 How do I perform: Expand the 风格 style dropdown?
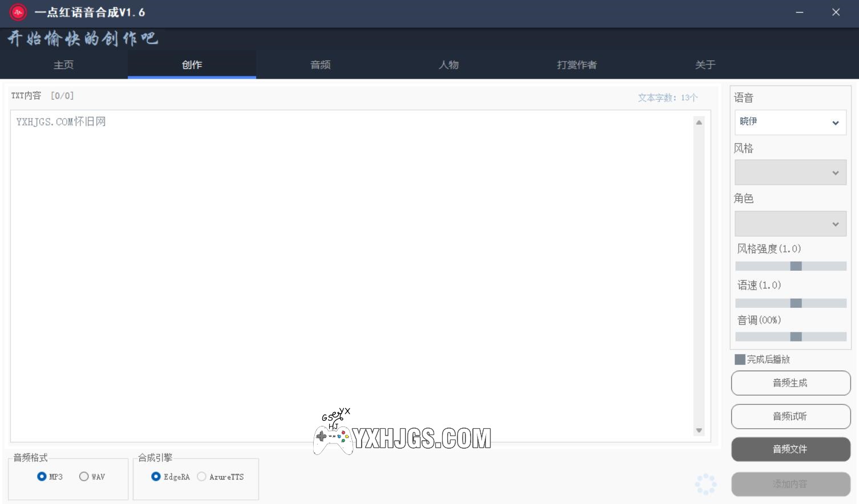(x=790, y=173)
